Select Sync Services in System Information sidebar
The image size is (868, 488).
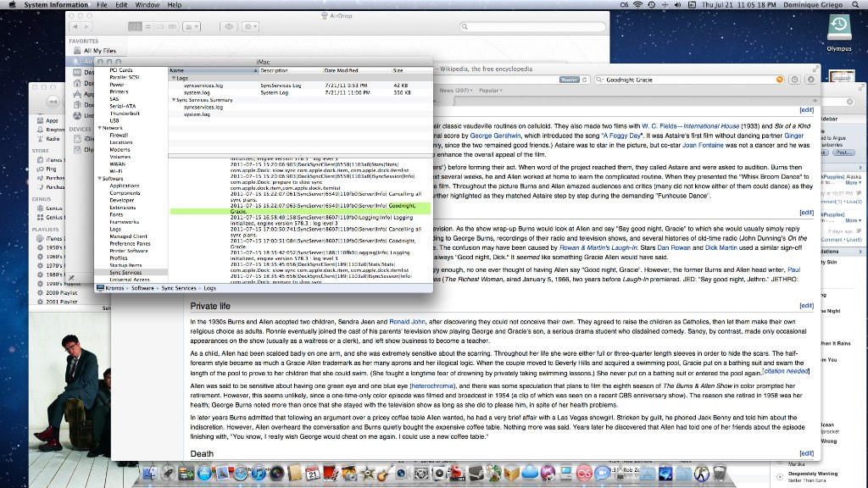click(125, 272)
